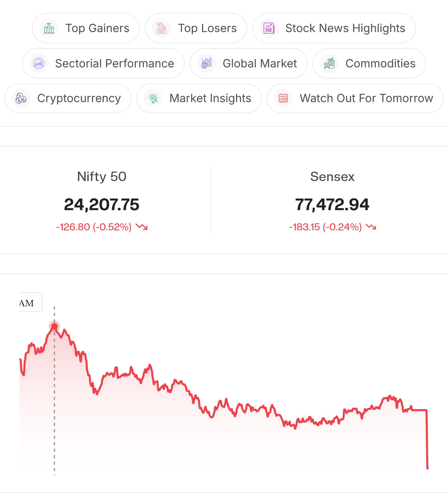Open the Top Gainers section
Image resolution: width=448 pixels, height=493 pixels.
point(86,28)
